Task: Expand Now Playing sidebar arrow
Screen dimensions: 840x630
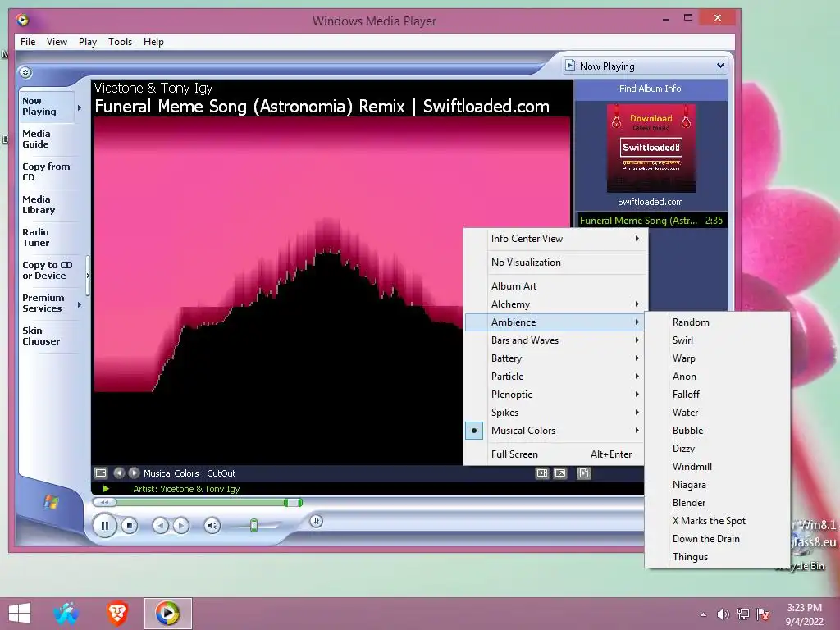Action: point(80,107)
